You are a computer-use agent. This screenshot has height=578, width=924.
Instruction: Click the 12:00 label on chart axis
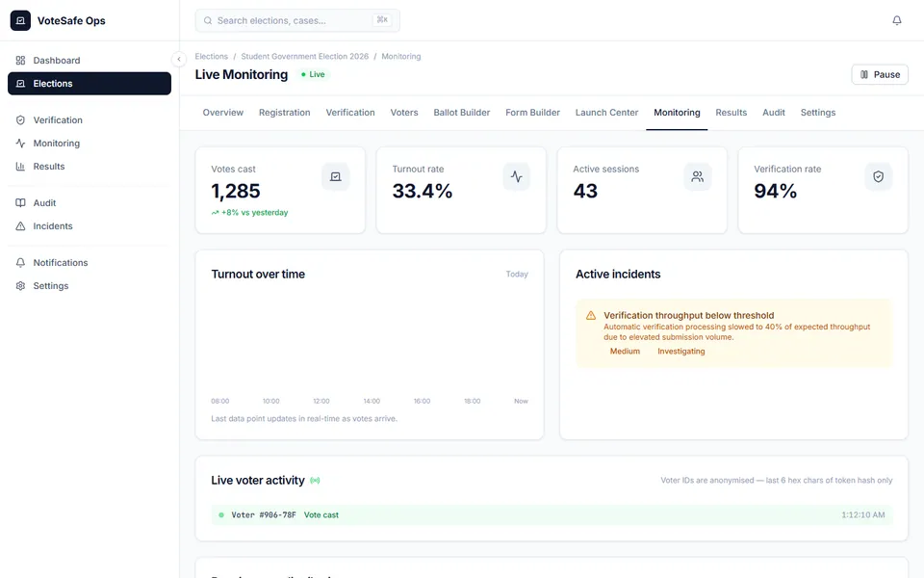tap(321, 401)
